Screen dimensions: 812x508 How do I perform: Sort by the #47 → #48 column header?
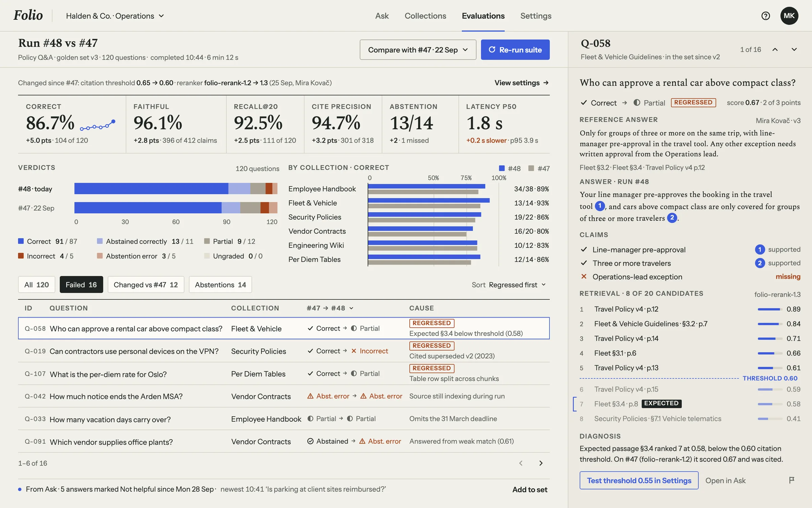point(330,308)
